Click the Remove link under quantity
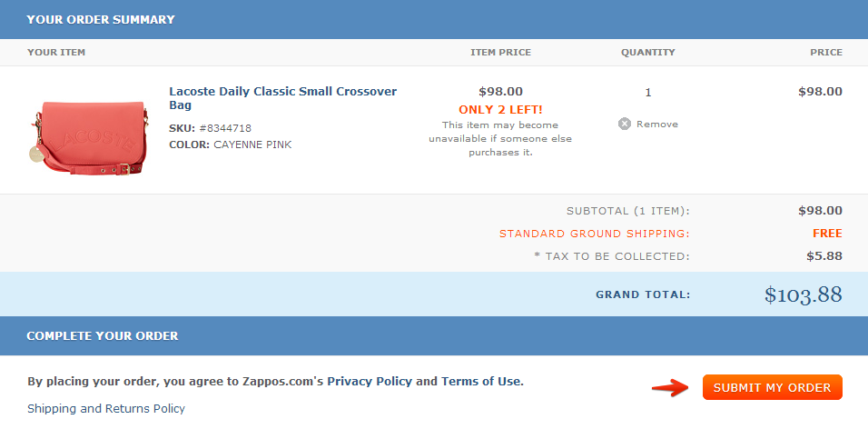The image size is (868, 429). (657, 125)
